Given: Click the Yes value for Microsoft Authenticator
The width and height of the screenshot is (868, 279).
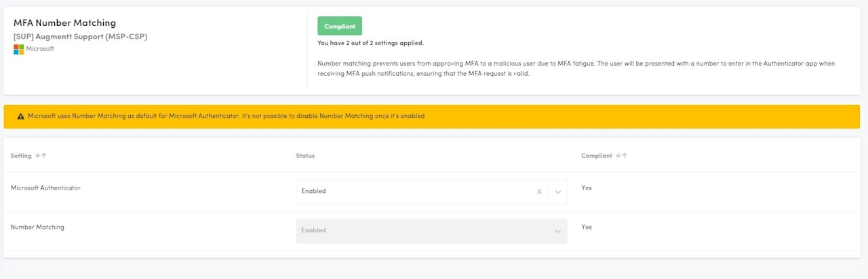Looking at the screenshot, I should point(587,188).
